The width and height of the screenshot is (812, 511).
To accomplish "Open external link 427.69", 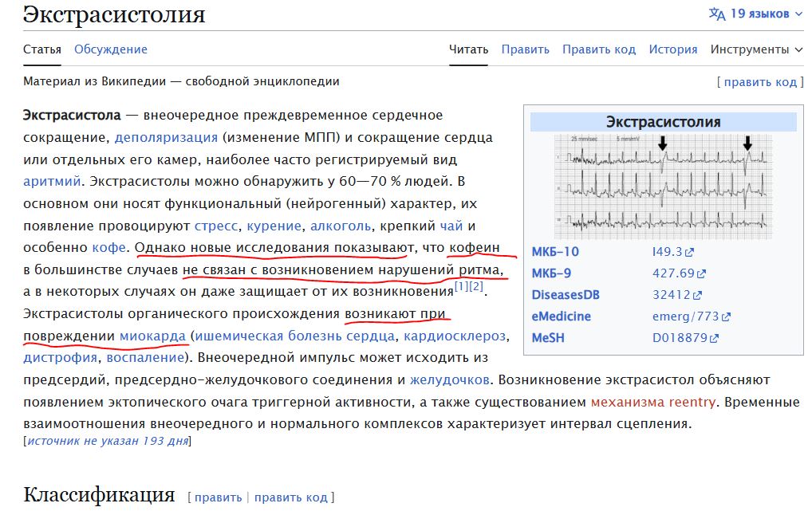I will [673, 273].
